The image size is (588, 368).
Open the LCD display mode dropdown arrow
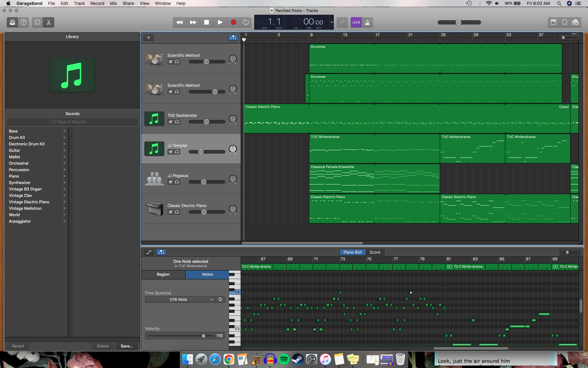pyautogui.click(x=331, y=22)
